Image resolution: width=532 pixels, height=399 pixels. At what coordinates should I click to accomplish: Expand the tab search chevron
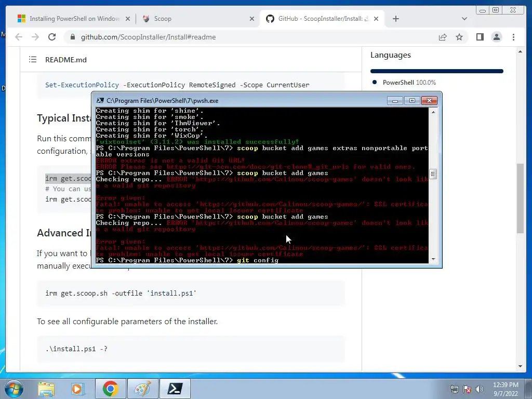click(464, 19)
